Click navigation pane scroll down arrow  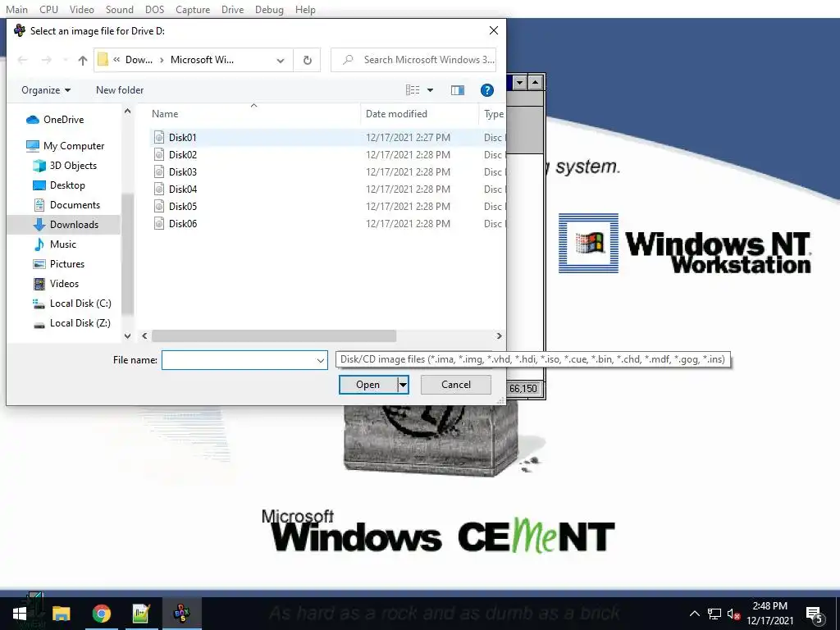coord(127,336)
